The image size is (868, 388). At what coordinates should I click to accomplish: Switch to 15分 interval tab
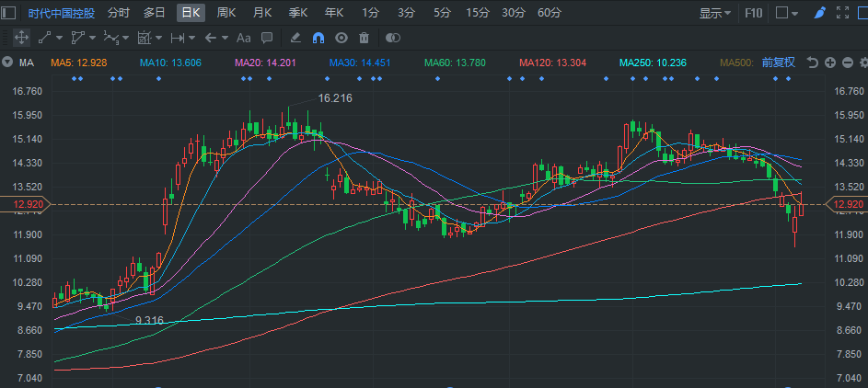[478, 13]
